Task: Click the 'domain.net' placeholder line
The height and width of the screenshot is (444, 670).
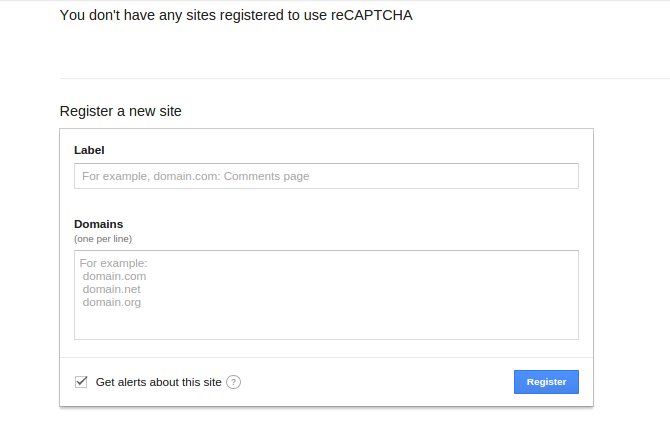Action: tap(111, 289)
